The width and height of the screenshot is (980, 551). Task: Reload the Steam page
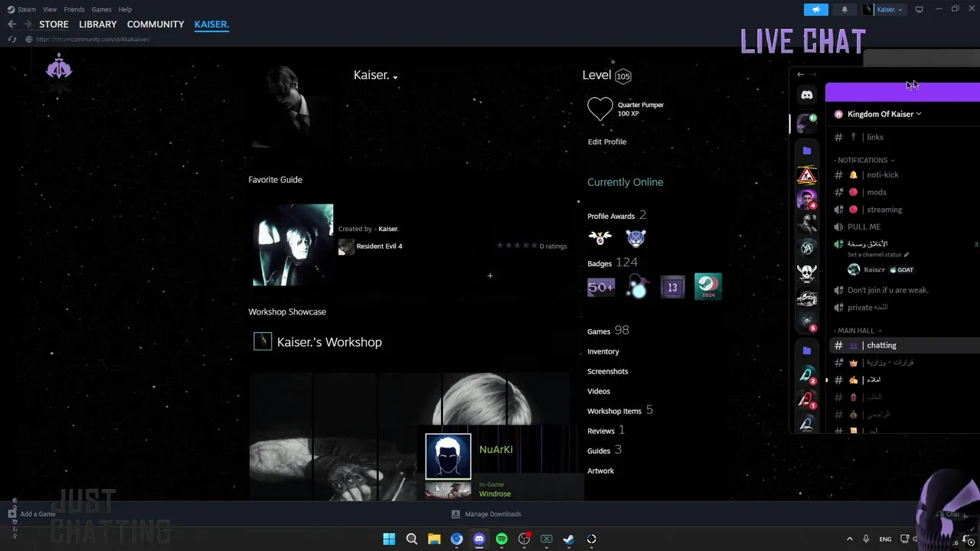pos(11,39)
